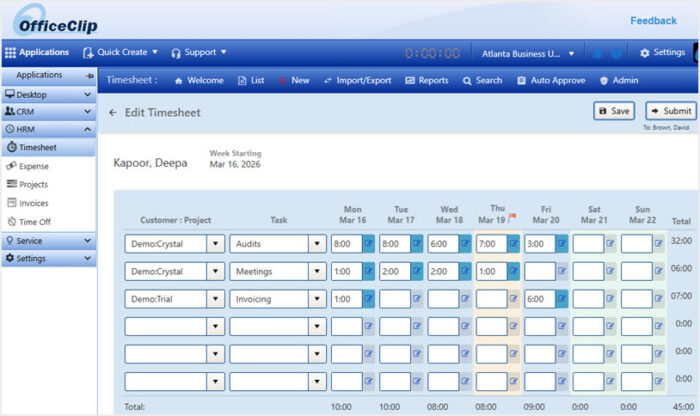Open the Invoicing task dropdown
The image size is (700, 416).
[x=317, y=299]
